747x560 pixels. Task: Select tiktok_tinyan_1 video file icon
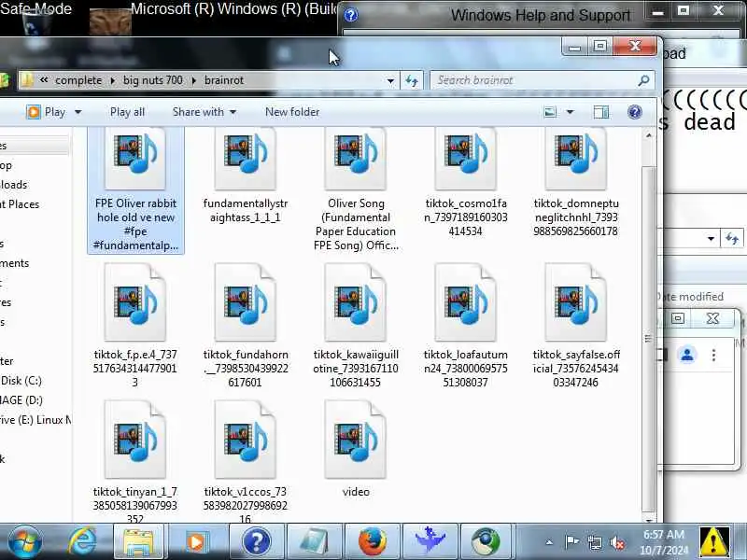click(135, 439)
